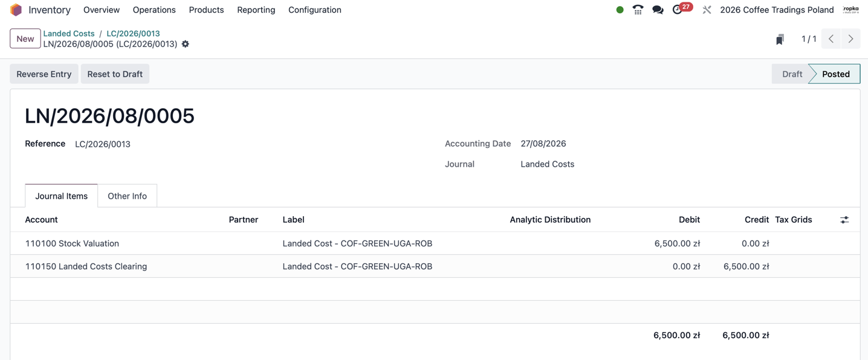Click the Tax Grids column header
Image resolution: width=868 pixels, height=360 pixels.
[x=794, y=220]
